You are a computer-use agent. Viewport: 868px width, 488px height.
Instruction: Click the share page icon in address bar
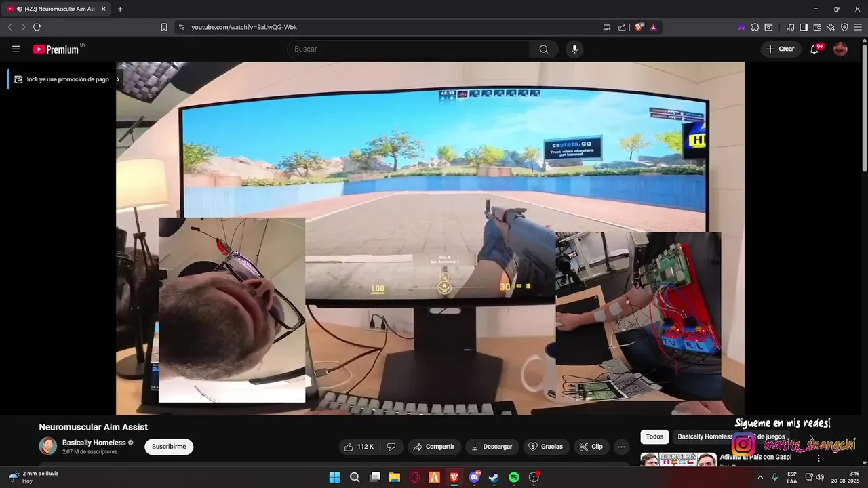pos(622,27)
